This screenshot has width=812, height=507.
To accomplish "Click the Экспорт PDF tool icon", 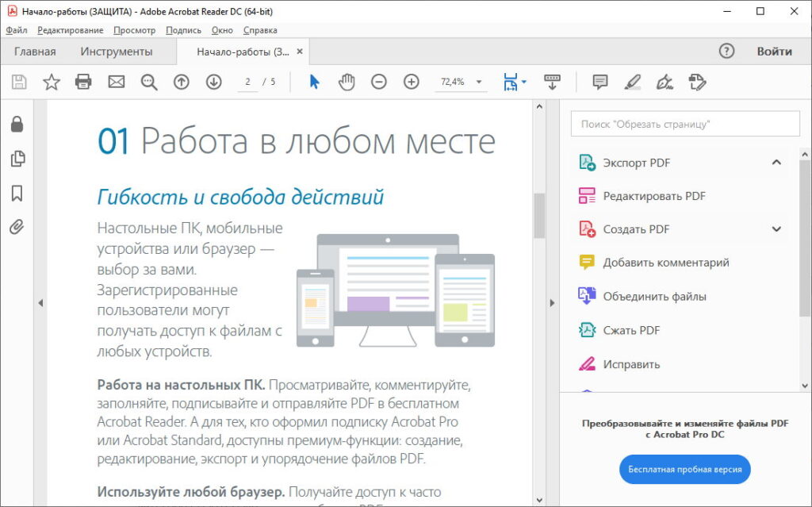I will pos(587,163).
